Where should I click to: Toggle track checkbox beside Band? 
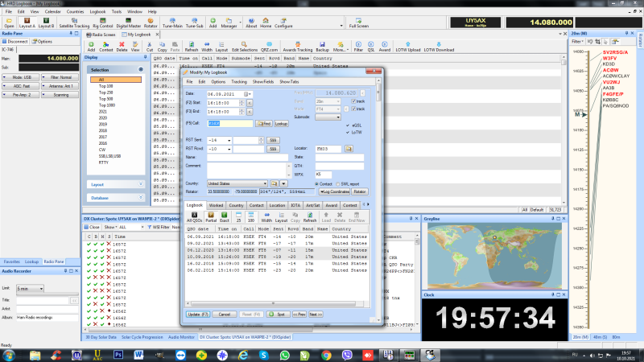click(353, 101)
